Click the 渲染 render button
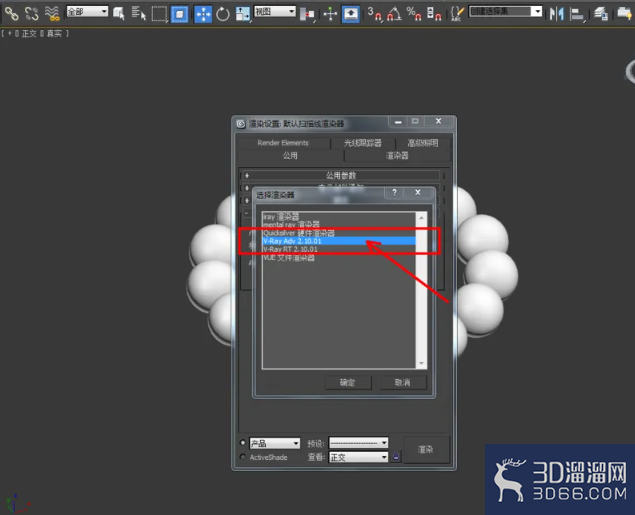The height and width of the screenshot is (515, 635). coord(426,449)
